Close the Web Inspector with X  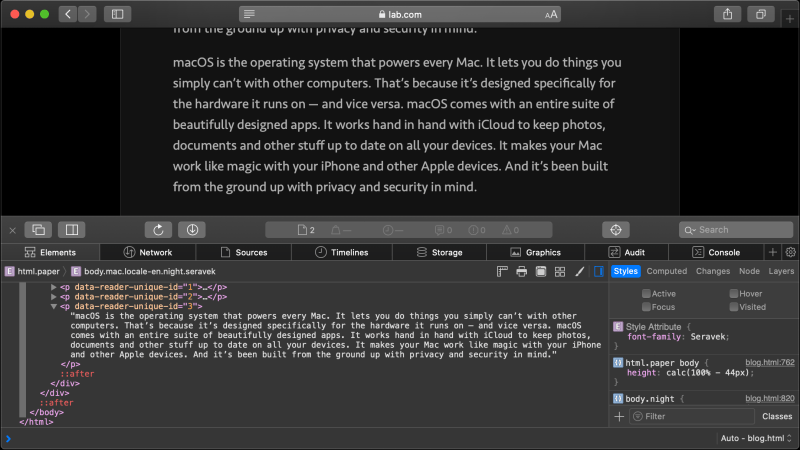13,230
